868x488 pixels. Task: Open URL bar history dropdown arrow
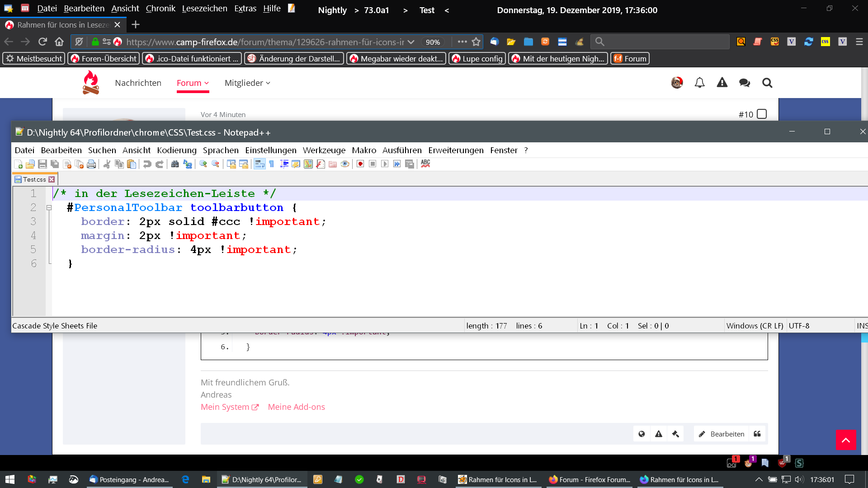pos(411,42)
